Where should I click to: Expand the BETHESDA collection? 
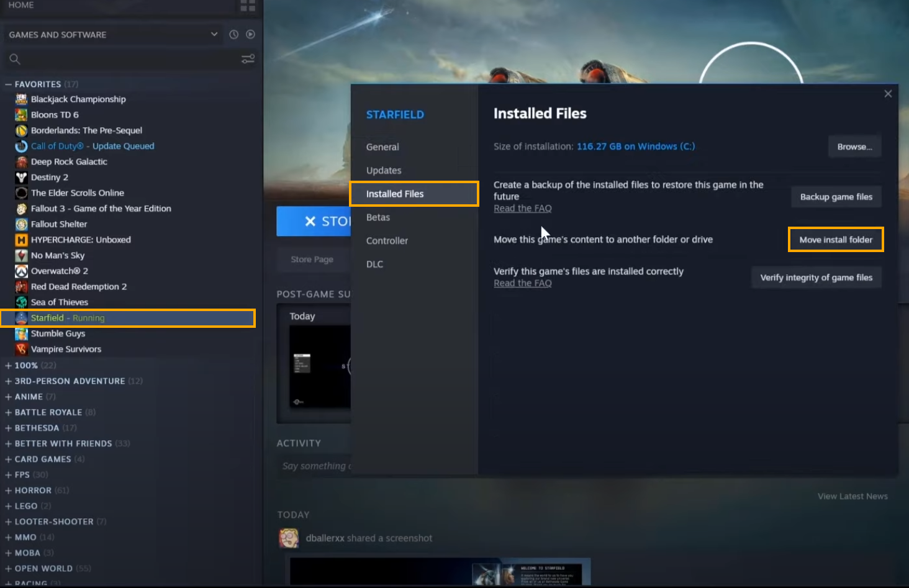(x=8, y=428)
